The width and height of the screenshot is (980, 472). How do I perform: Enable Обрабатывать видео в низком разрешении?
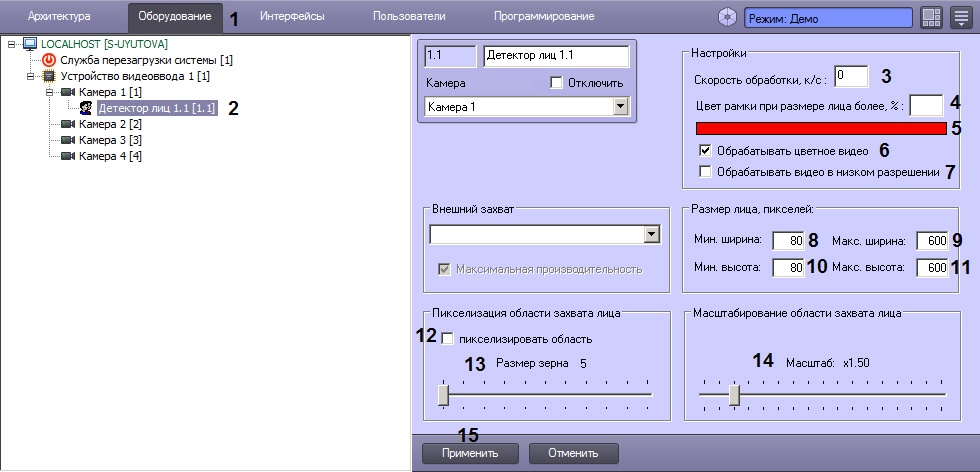pos(706,172)
